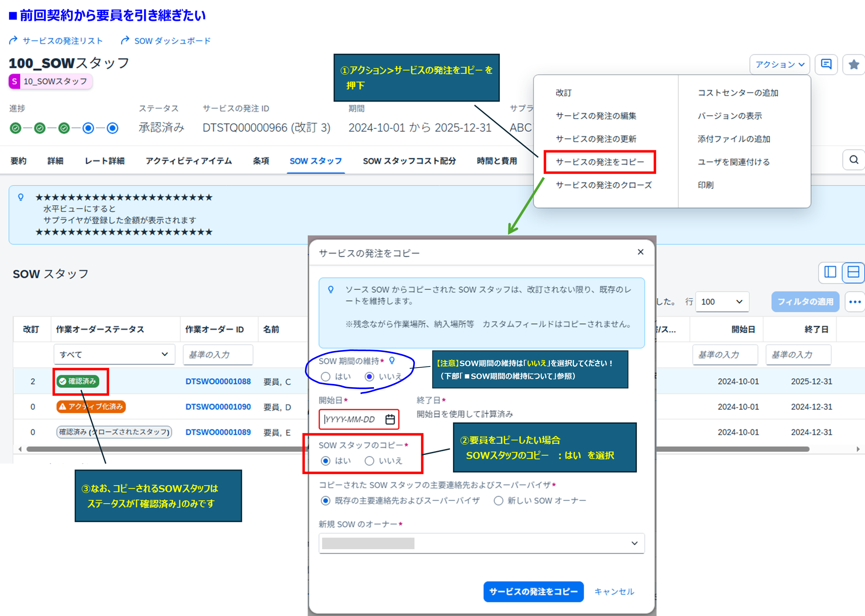Viewport: 865px width, 616px height.
Task: Switch to horizontal view layout icon
Action: pos(853,272)
